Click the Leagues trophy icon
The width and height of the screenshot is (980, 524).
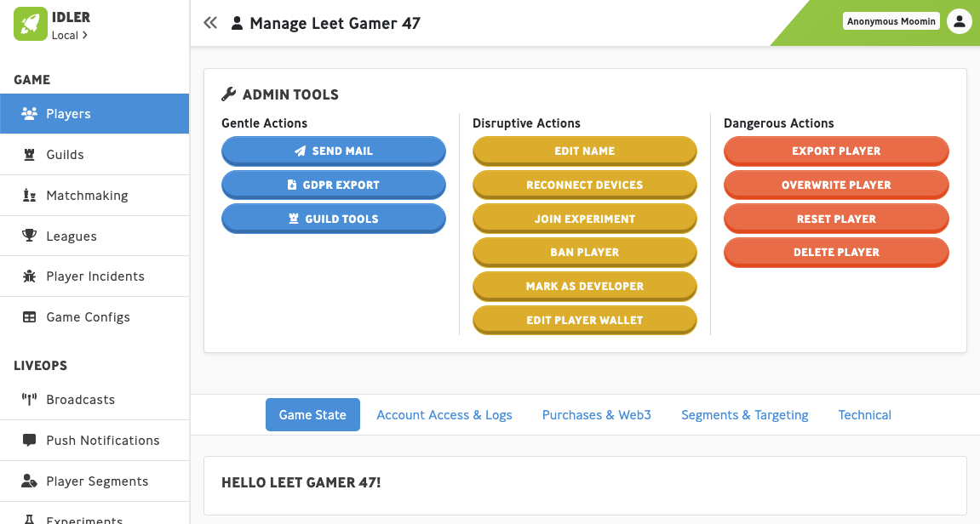(x=30, y=236)
